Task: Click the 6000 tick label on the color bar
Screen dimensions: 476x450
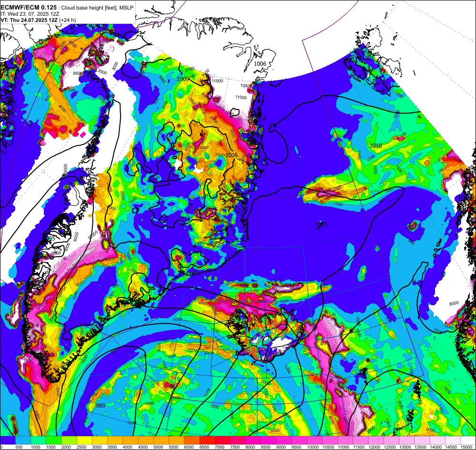Action: point(189,447)
